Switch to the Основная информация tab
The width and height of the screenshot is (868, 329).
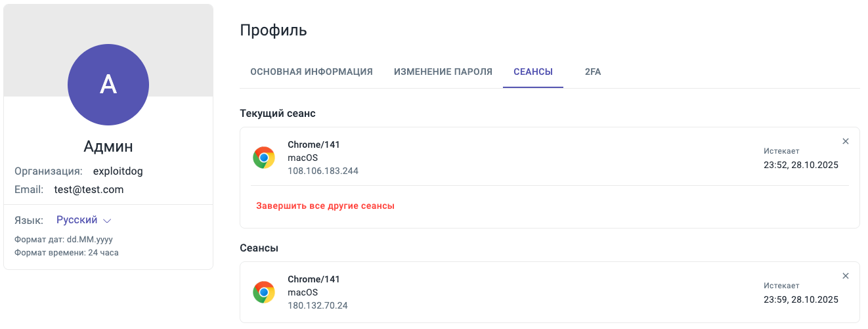(x=311, y=72)
